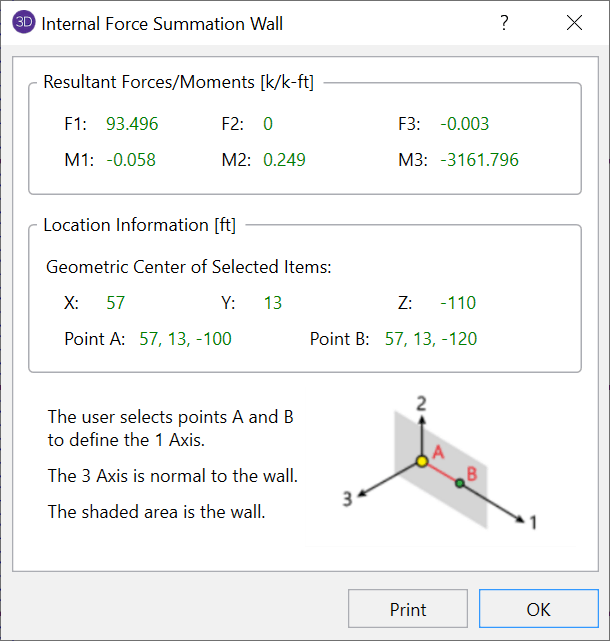Select the F1 value 93.496
610x641 pixels.
pyautogui.click(x=132, y=124)
